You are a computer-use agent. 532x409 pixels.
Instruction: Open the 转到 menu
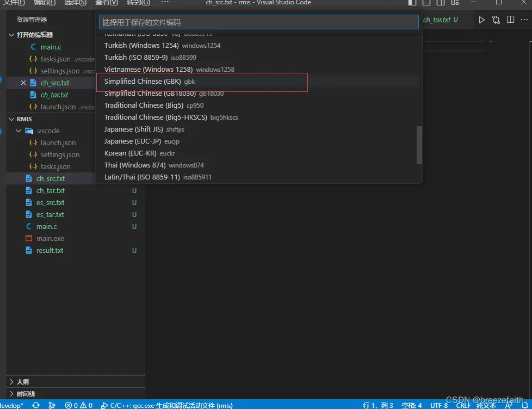tap(138, 3)
